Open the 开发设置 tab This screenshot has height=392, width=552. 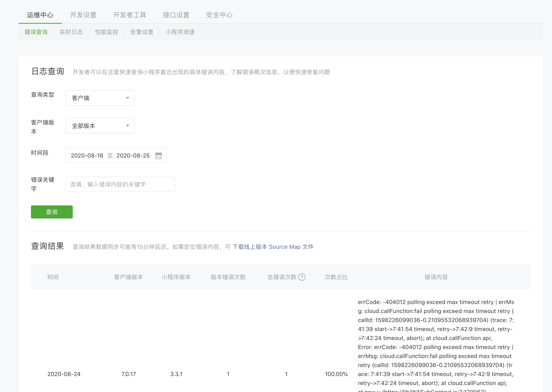click(83, 15)
